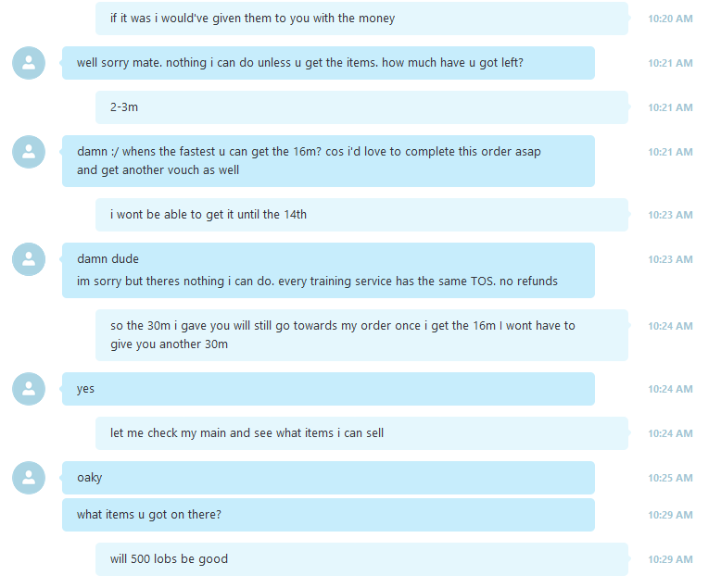Click the 10:25 AM timestamp
Image resolution: width=721 pixels, height=588 pixels.
tap(670, 478)
